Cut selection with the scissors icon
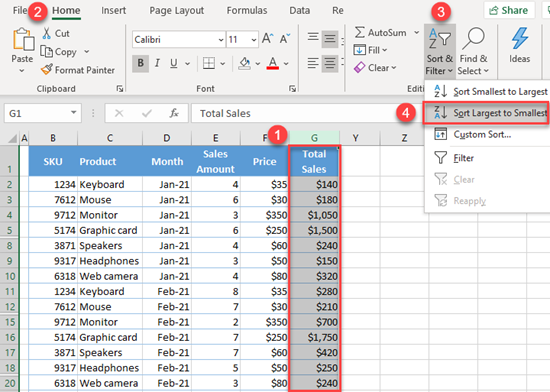 [x=46, y=33]
